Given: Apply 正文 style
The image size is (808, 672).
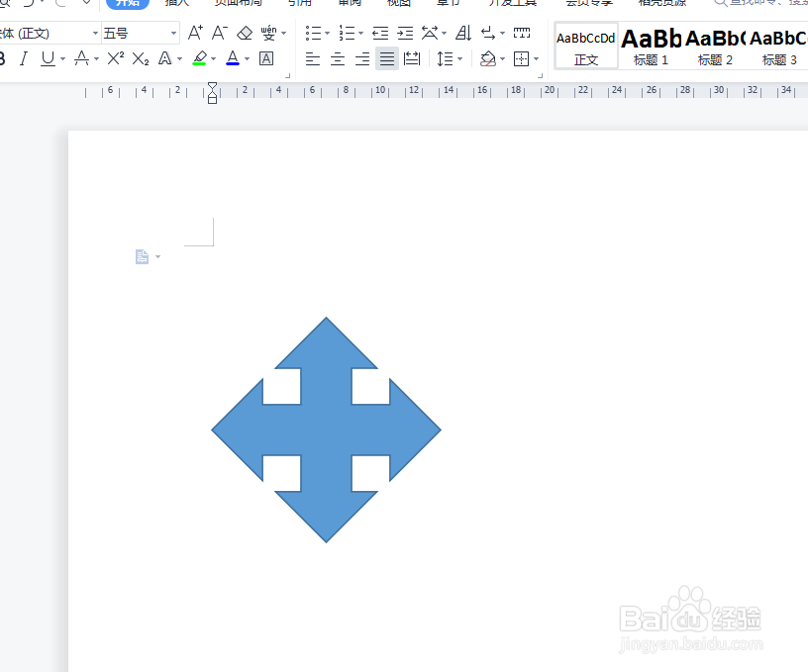Looking at the screenshot, I should click(586, 47).
